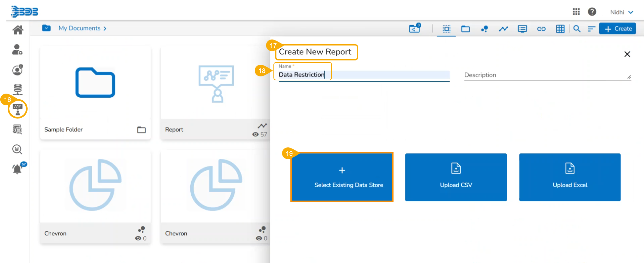Open the apps grid menu icon
Screen dimensions: 644x263
(576, 12)
